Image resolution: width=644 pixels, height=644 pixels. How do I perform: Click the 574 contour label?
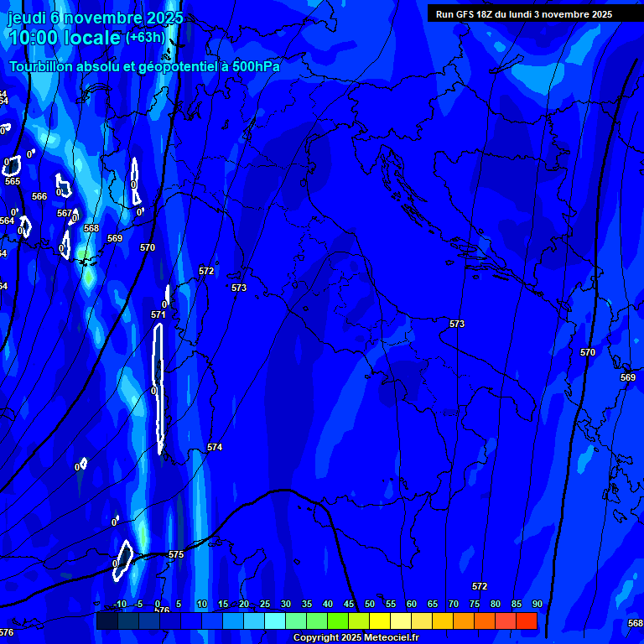215,448
